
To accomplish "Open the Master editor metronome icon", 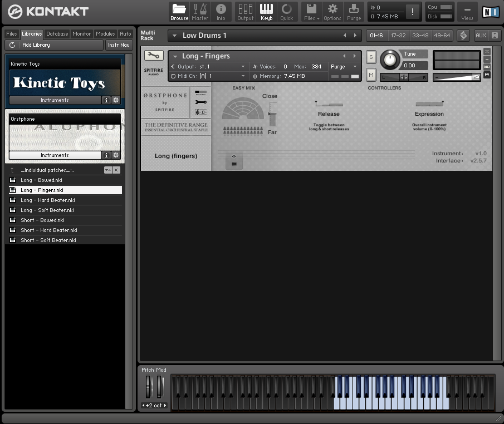I will (200, 12).
